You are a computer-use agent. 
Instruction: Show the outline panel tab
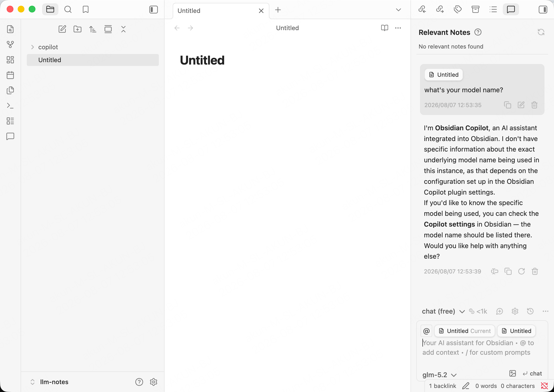(493, 10)
